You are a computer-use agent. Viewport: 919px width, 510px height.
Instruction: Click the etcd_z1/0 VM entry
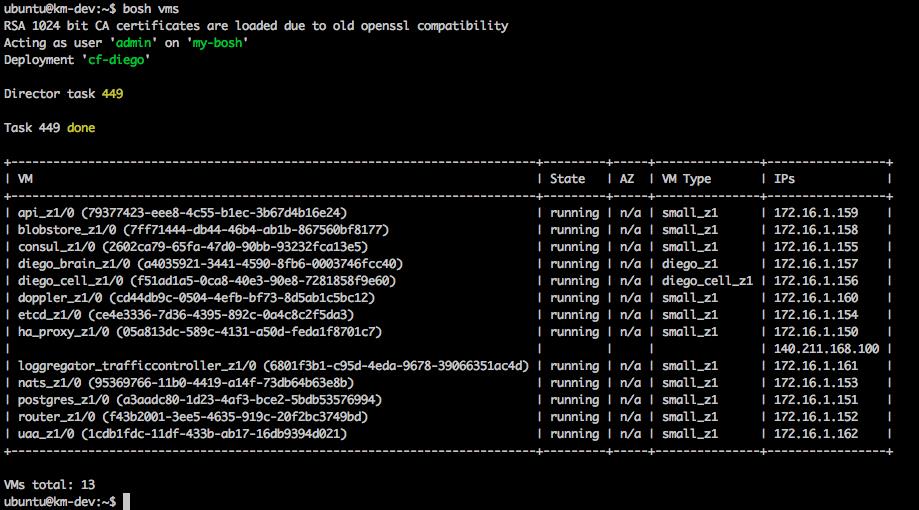click(186, 315)
